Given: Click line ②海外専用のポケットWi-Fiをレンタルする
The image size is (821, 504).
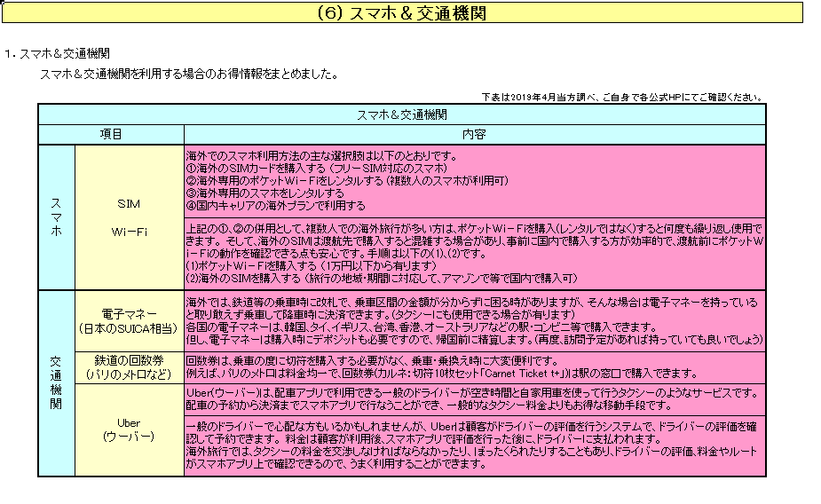Looking at the screenshot, I should [x=347, y=180].
